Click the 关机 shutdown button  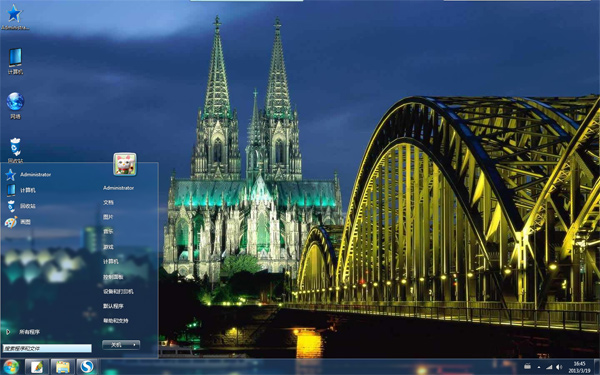tap(116, 345)
